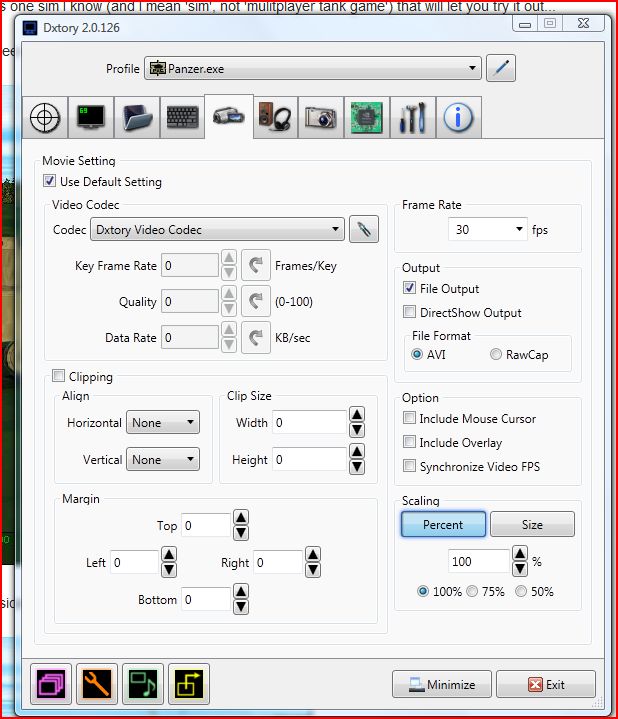The width and height of the screenshot is (618, 719).
Task: Open Vertical align dropdown
Action: click(x=163, y=459)
